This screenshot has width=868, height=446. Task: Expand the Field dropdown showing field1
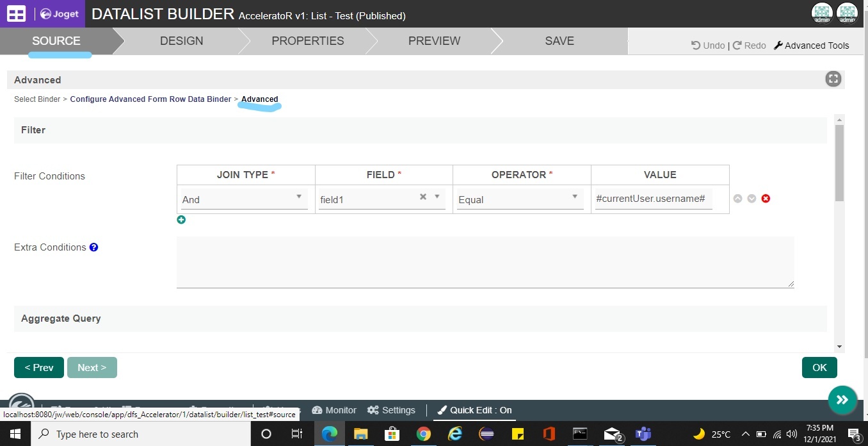pyautogui.click(x=437, y=197)
